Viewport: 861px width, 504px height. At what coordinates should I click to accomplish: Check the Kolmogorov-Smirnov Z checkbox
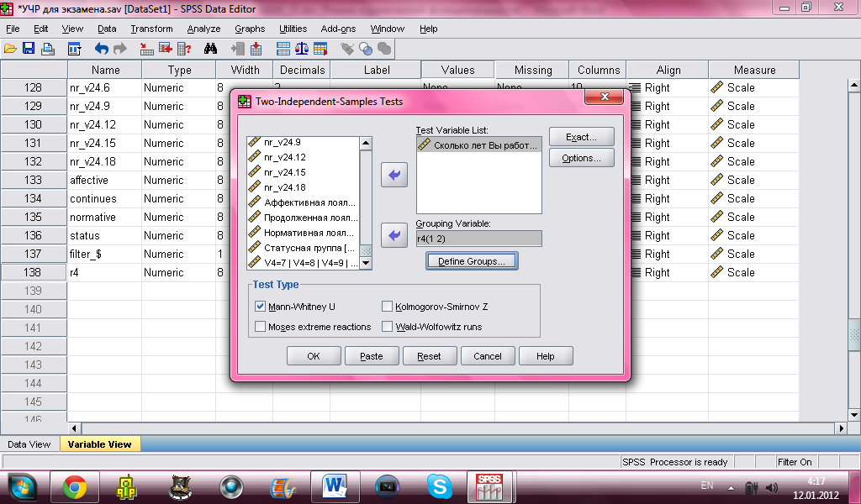387,307
